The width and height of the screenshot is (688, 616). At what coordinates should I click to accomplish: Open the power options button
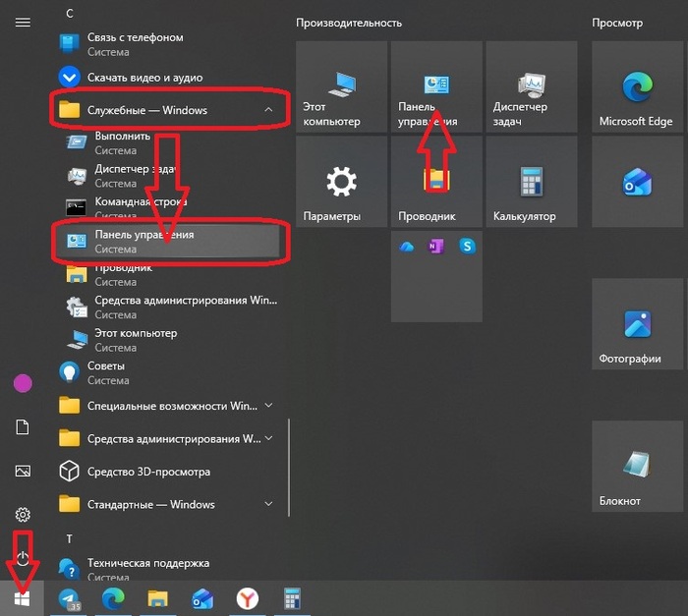click(23, 557)
